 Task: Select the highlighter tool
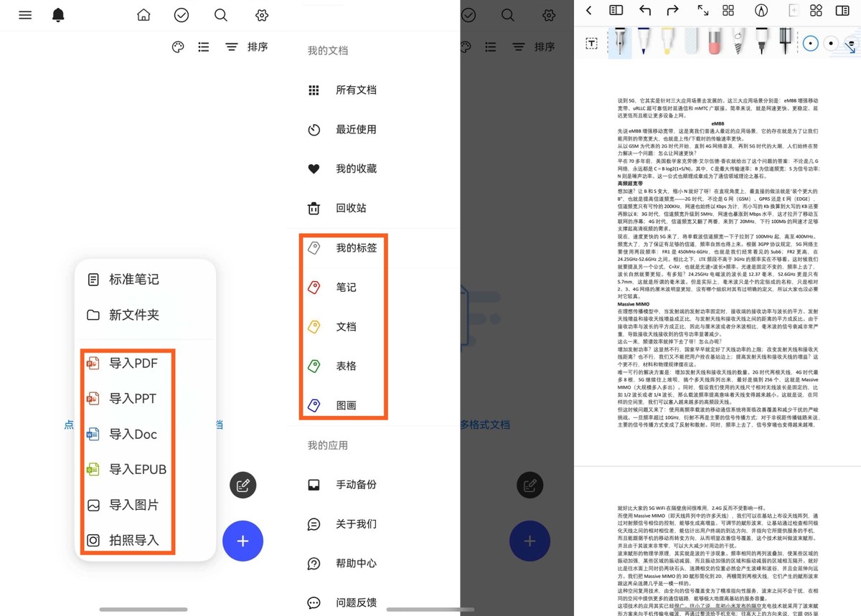(x=667, y=43)
